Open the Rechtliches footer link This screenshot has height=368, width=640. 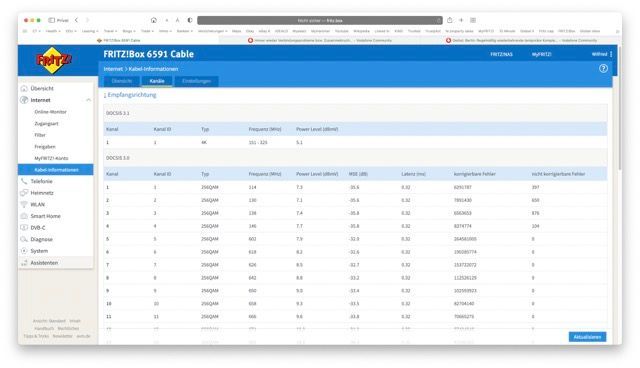click(x=68, y=328)
